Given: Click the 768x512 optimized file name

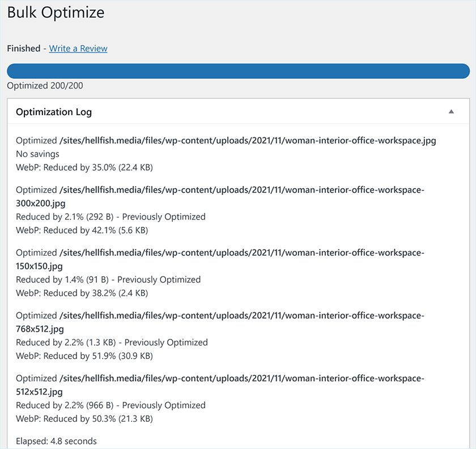Looking at the screenshot, I should (x=227, y=322).
